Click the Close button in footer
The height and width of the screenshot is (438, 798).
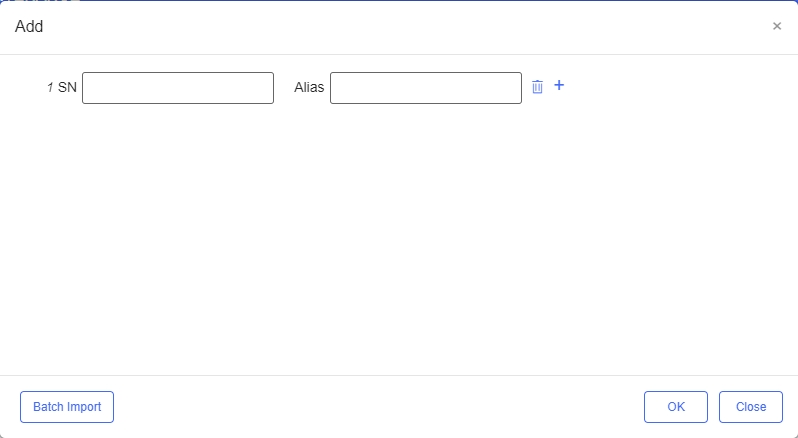[x=751, y=407]
